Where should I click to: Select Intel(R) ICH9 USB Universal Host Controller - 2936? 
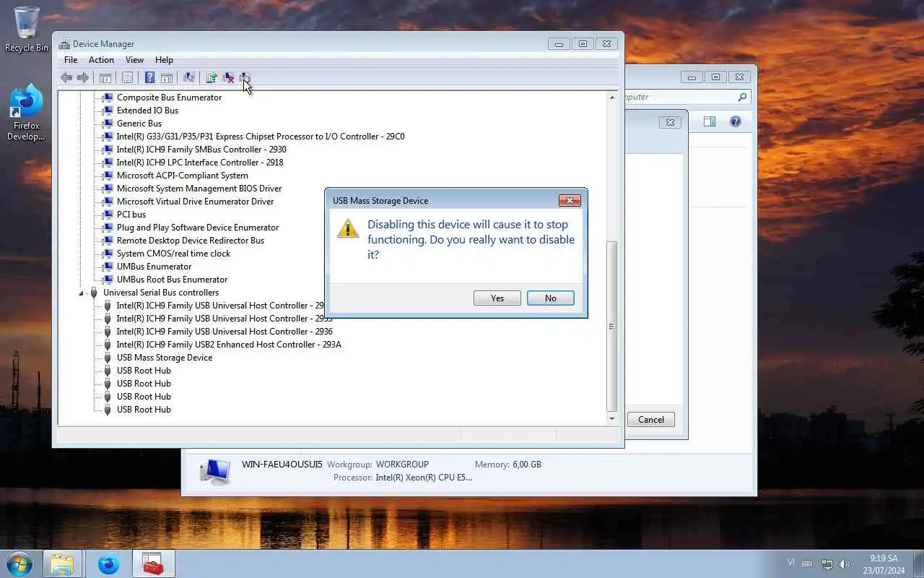[x=225, y=332]
